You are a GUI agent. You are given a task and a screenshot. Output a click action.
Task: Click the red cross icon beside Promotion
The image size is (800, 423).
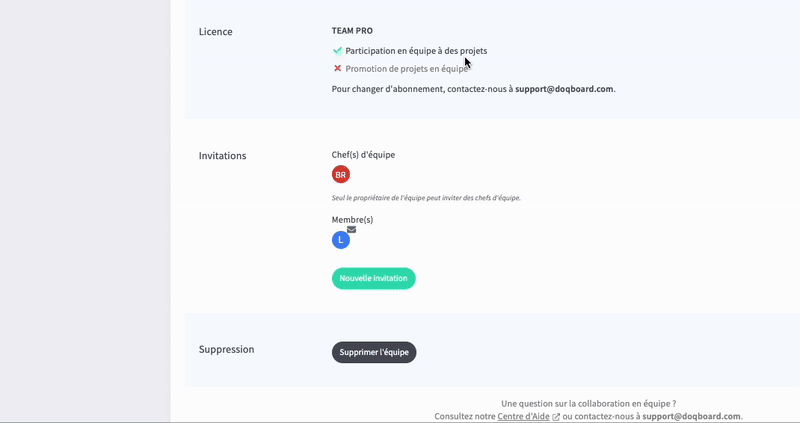point(337,69)
